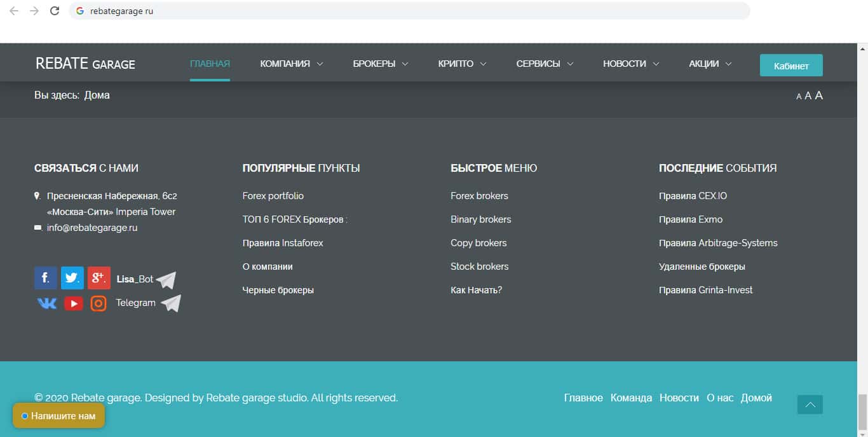Click the Lisa_Bot Telegram paper plane icon

coord(166,280)
